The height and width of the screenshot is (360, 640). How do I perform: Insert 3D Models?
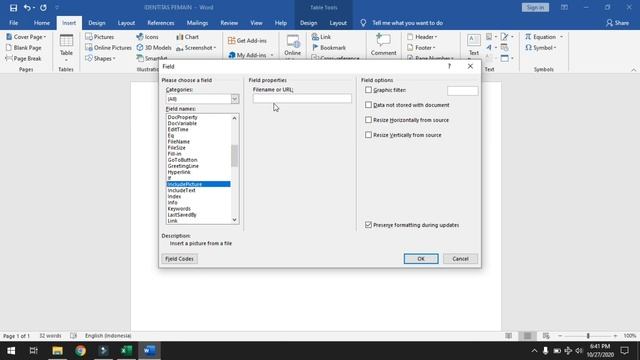coord(154,48)
